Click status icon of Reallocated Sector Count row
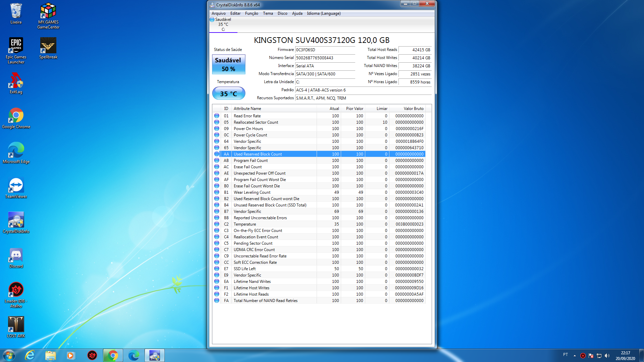This screenshot has height=362, width=644. point(217,122)
